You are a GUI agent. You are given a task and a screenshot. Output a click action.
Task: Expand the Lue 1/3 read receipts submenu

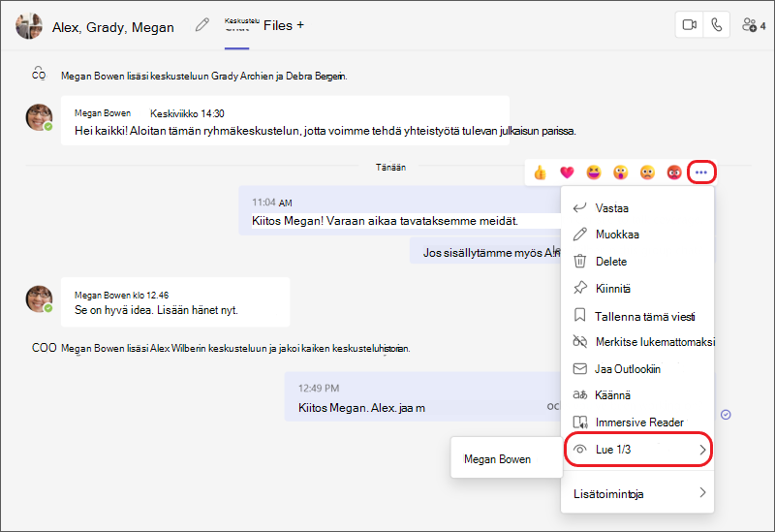point(638,450)
